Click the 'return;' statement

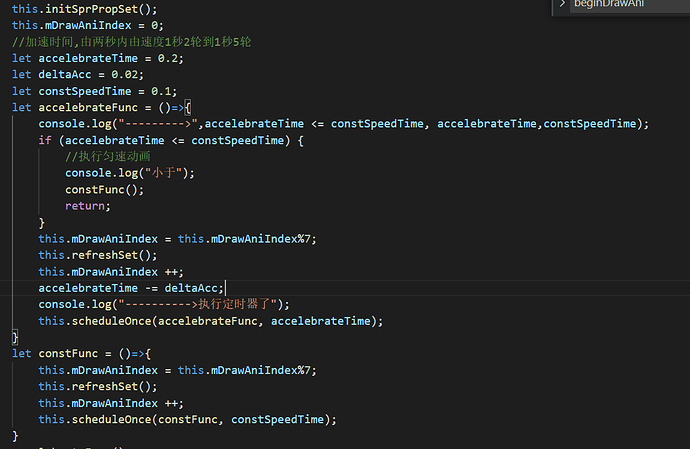click(x=88, y=206)
